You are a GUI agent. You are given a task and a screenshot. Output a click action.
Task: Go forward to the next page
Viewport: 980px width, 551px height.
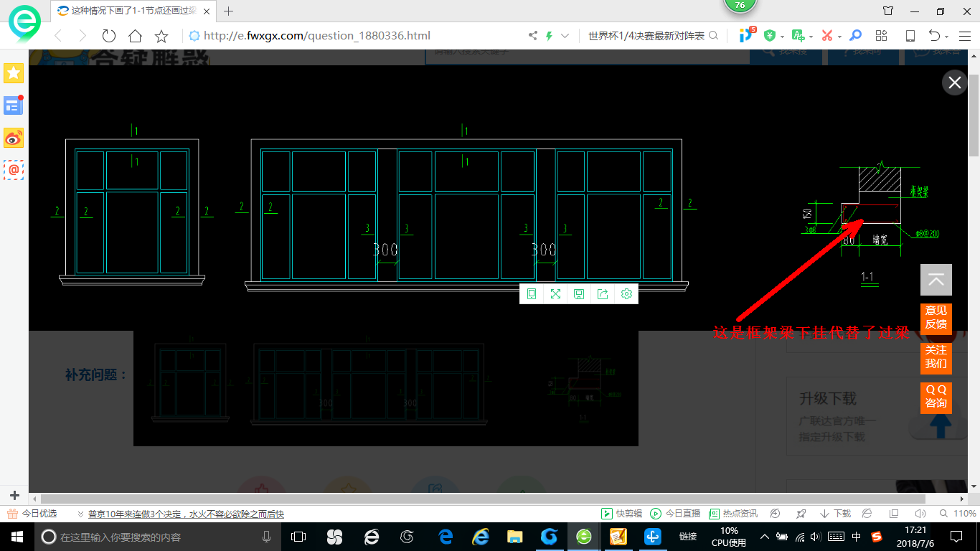(83, 36)
